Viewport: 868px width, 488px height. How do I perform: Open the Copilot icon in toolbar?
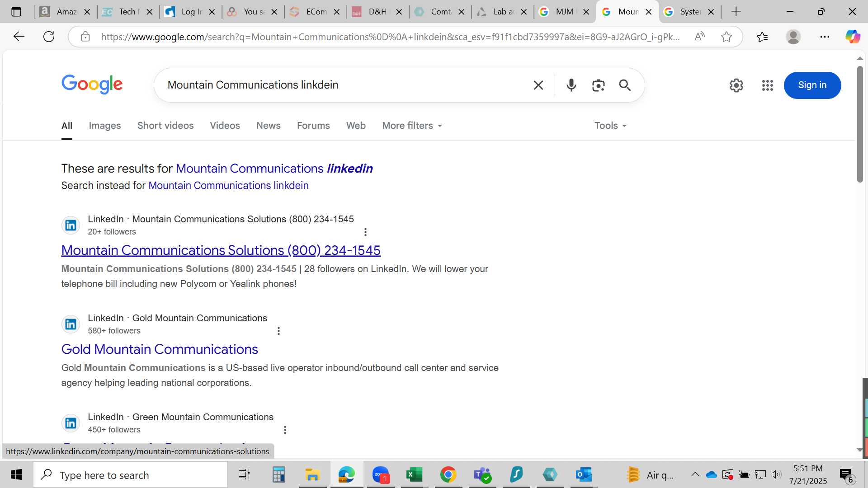point(853,37)
